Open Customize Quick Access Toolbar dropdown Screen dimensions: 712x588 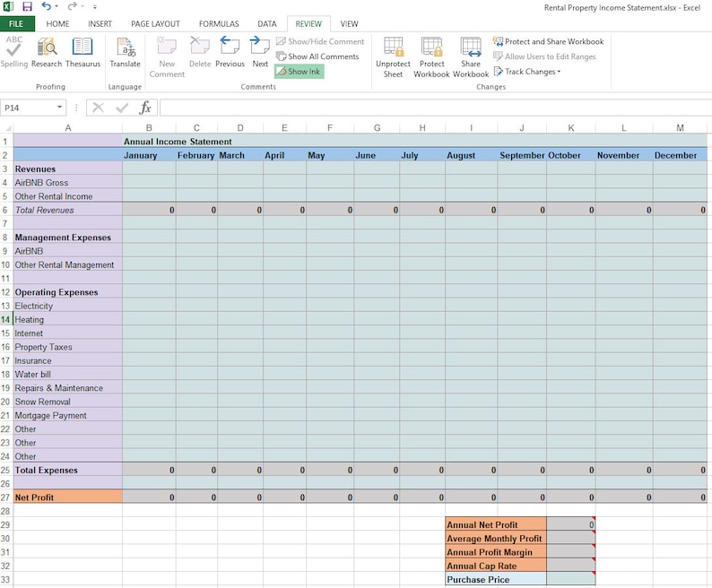[94, 7]
